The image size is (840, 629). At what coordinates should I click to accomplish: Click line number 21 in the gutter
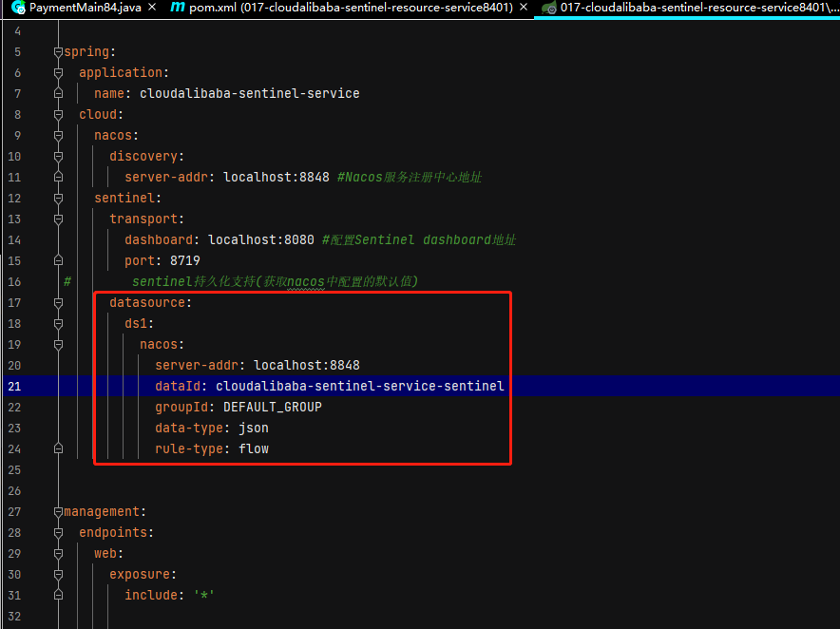[x=14, y=387]
